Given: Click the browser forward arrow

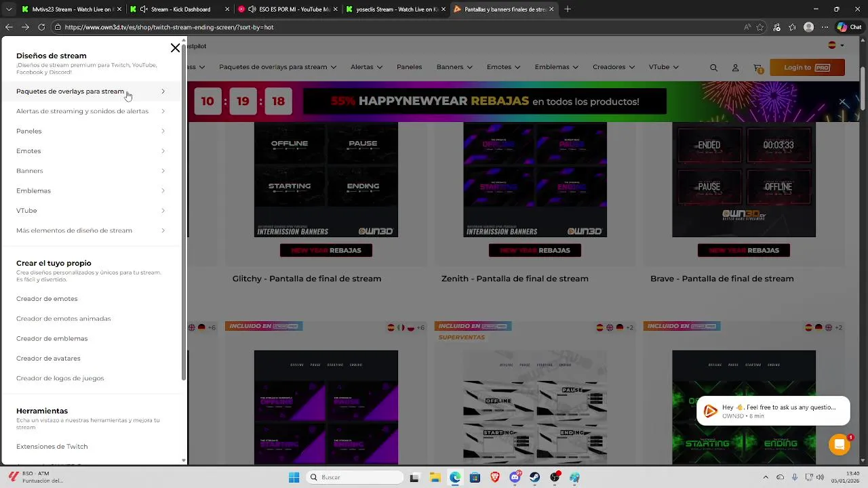Looking at the screenshot, I should 25,27.
